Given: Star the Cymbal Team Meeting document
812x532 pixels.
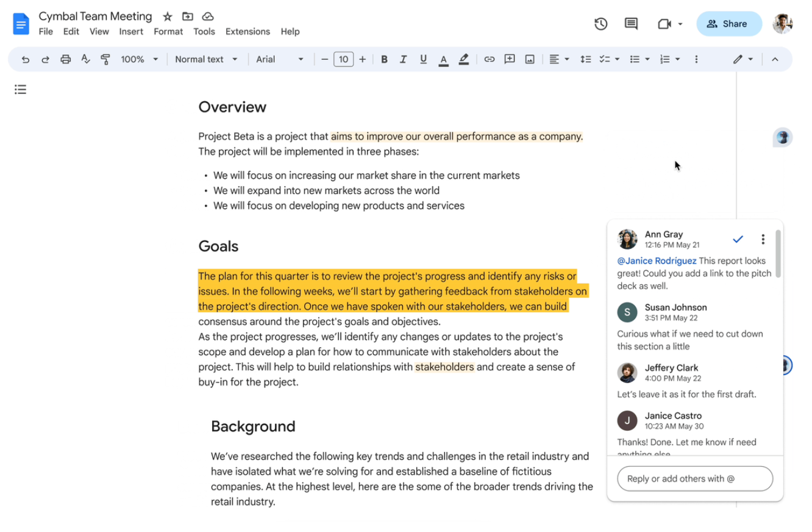Looking at the screenshot, I should pos(167,16).
